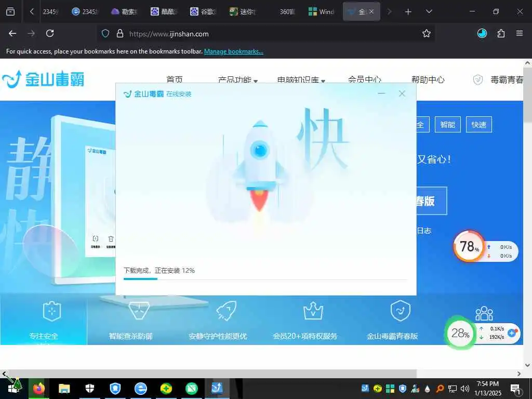Expand the list all tabs dropdown
The height and width of the screenshot is (399, 532).
tap(429, 11)
